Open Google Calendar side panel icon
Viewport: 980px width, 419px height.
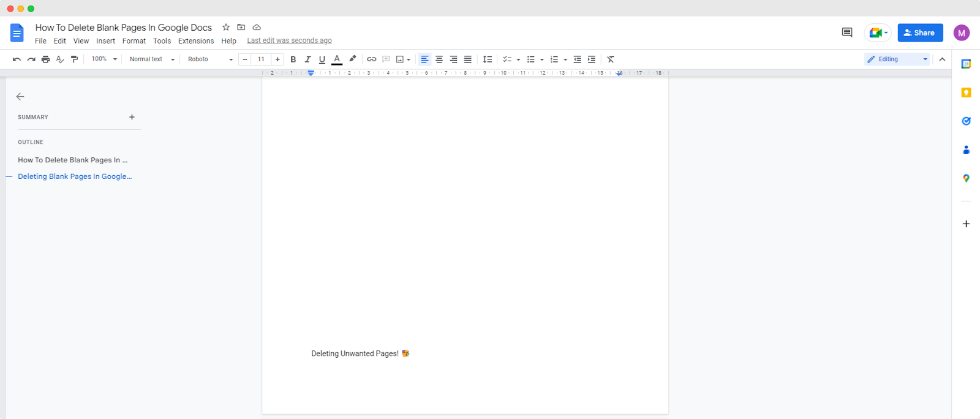(966, 64)
